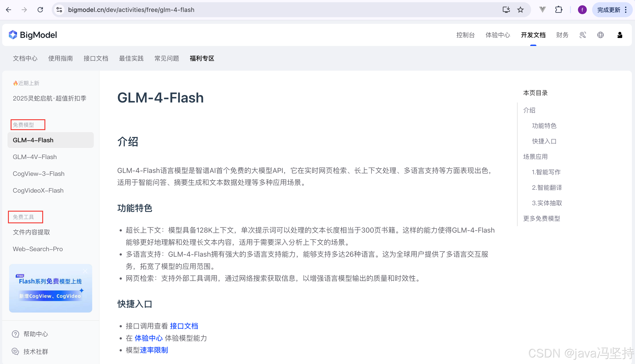Open 财务 in the top navigation
Viewport: 635px width, 364px height.
pyautogui.click(x=562, y=35)
